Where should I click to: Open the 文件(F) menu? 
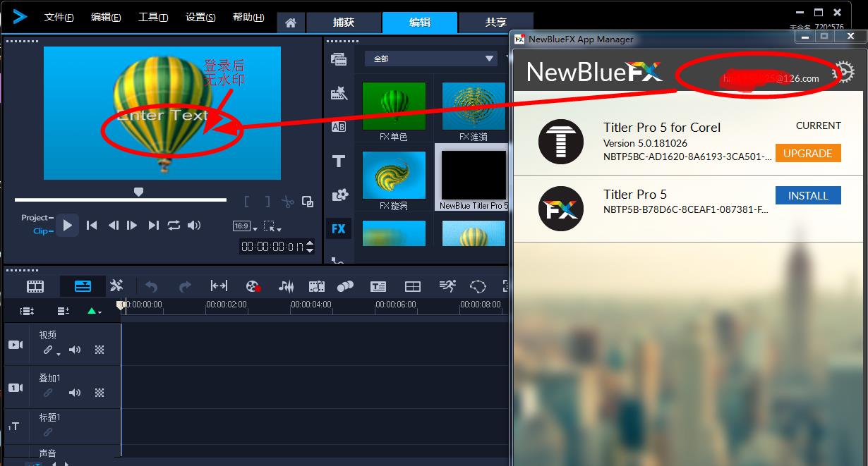[x=59, y=18]
